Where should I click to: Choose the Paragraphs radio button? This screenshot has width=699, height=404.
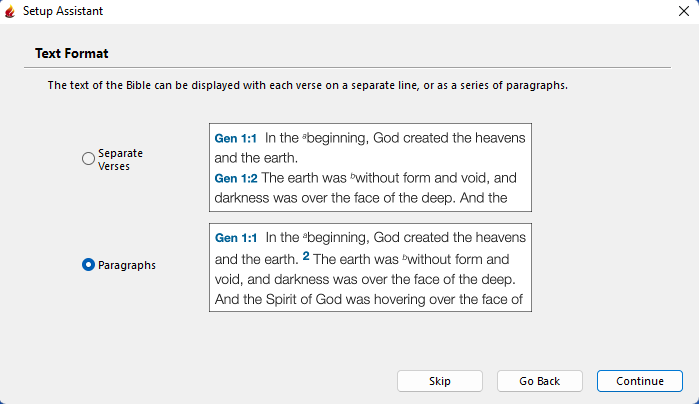tap(88, 265)
